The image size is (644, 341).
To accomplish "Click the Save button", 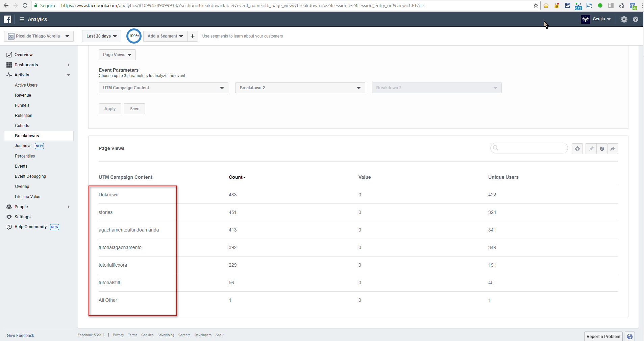I will [x=134, y=109].
